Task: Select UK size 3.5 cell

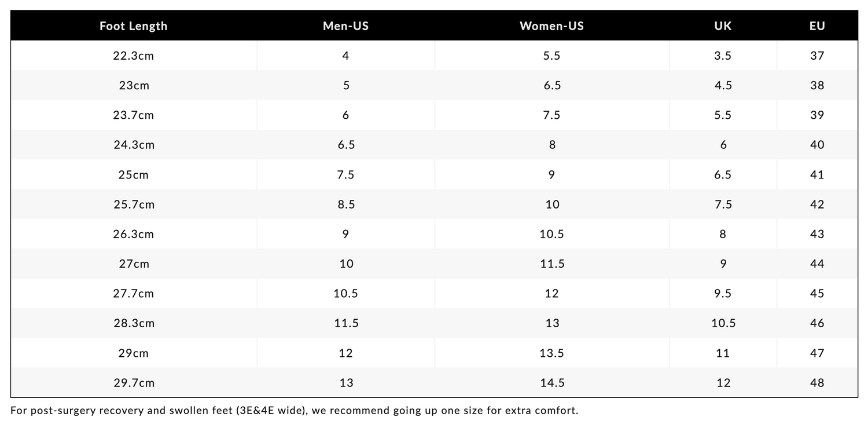Action: click(x=723, y=56)
